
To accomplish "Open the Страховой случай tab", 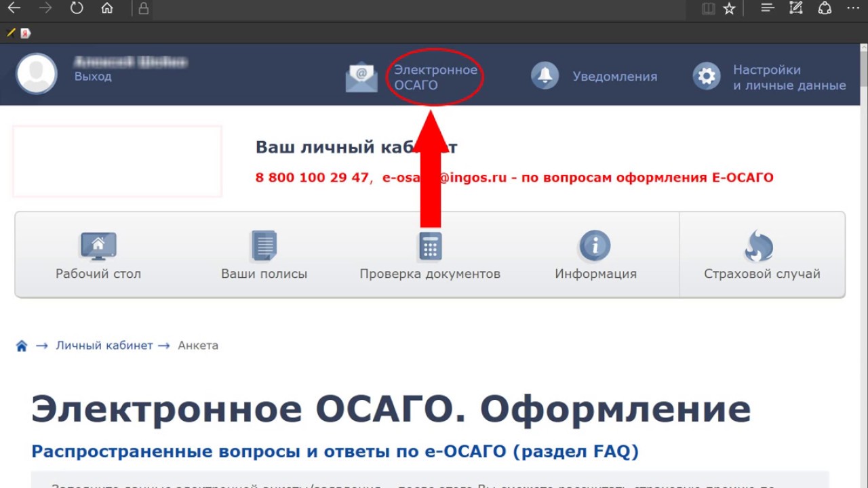I will click(x=762, y=255).
